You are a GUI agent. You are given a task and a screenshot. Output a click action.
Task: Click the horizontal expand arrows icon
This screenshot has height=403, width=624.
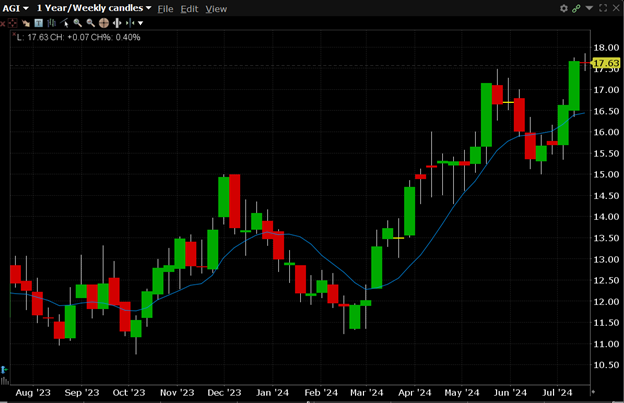click(x=117, y=23)
